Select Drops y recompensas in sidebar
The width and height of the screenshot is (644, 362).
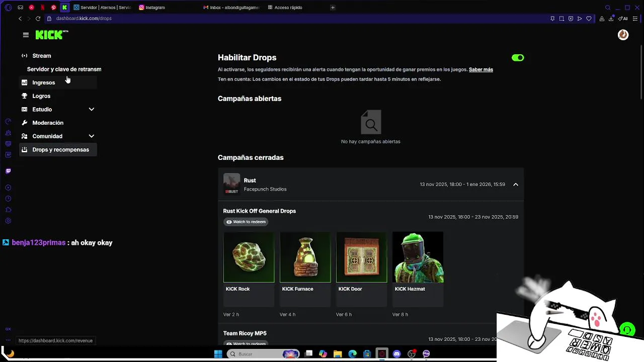click(x=58, y=149)
